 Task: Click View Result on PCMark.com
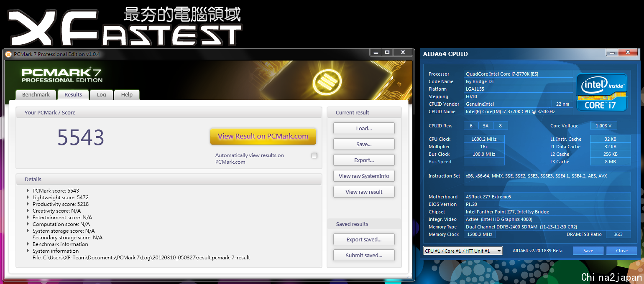pos(263,136)
